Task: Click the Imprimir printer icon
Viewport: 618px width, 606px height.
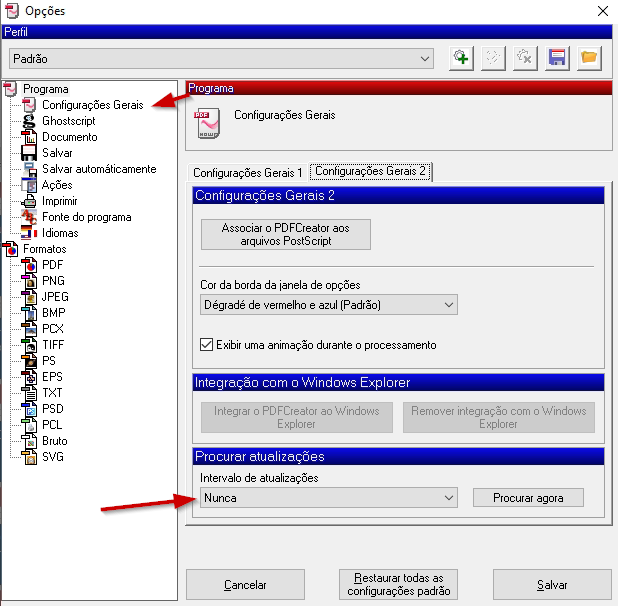Action: tap(29, 201)
